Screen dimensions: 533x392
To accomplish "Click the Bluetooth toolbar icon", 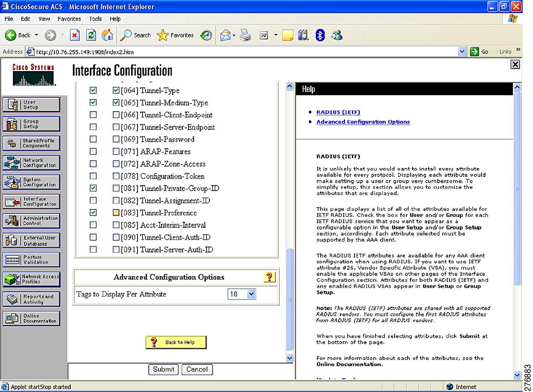I will click(x=320, y=36).
